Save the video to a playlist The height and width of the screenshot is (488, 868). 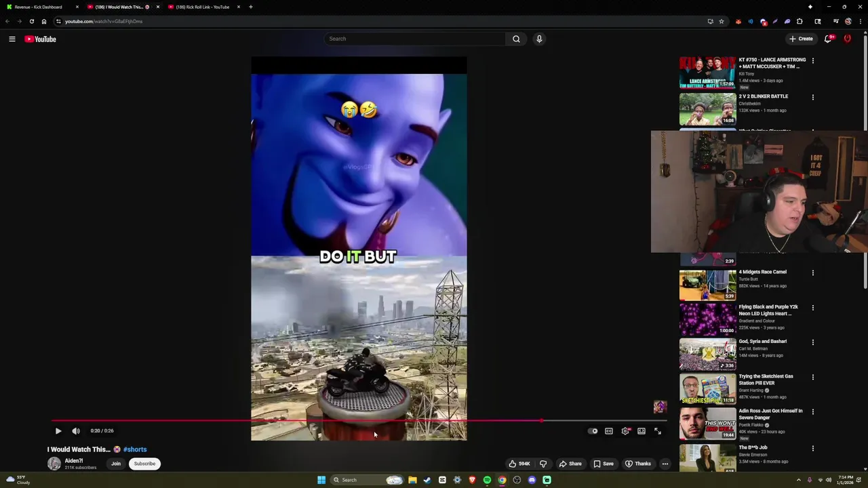tap(604, 464)
